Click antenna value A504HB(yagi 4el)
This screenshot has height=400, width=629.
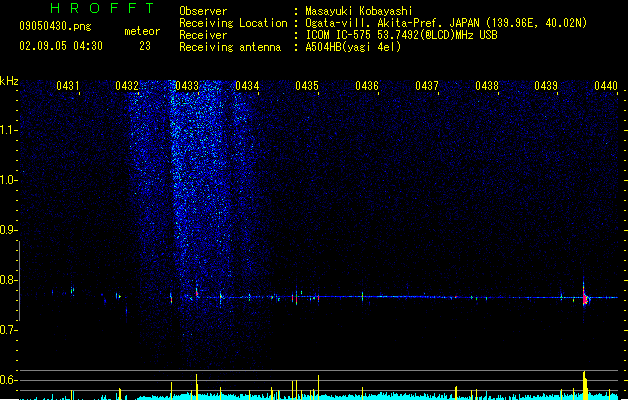(353, 47)
